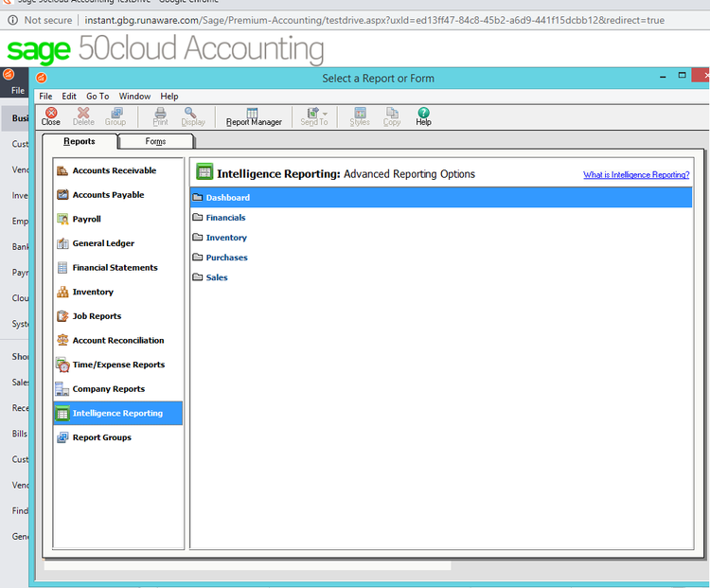The image size is (710, 588).
Task: Click the General Ledger icon
Action: [62, 243]
